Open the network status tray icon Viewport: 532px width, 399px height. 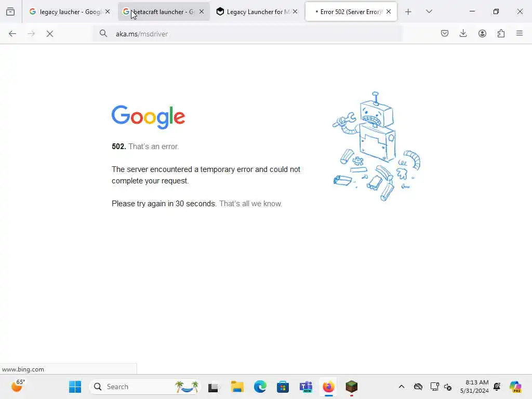(434, 387)
